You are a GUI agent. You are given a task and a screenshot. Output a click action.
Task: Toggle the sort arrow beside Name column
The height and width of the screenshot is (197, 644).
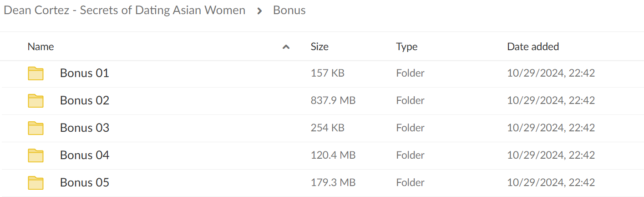286,47
